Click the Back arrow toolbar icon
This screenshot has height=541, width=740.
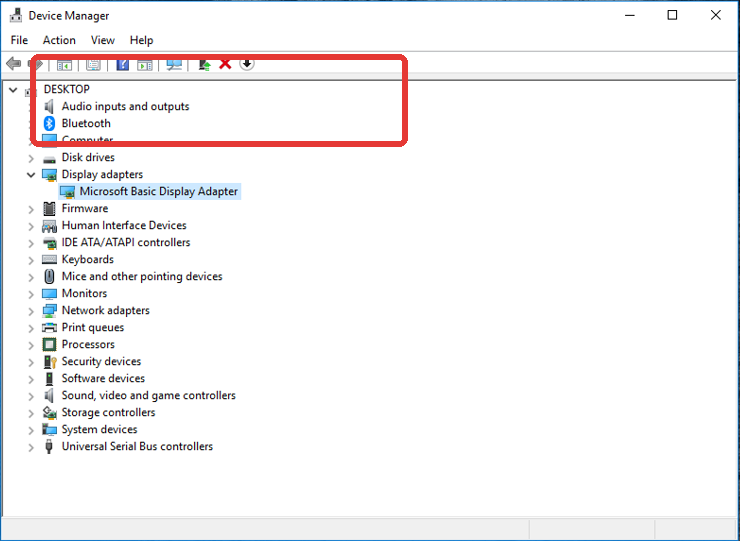coord(13,63)
